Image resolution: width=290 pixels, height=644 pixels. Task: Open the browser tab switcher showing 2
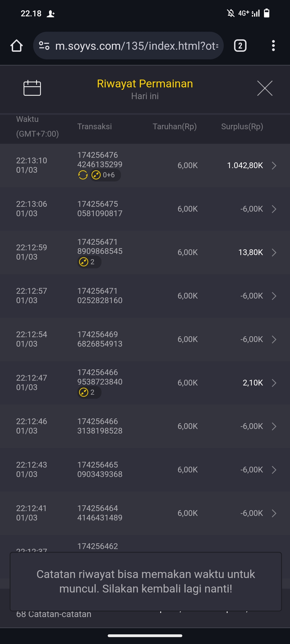(x=240, y=46)
